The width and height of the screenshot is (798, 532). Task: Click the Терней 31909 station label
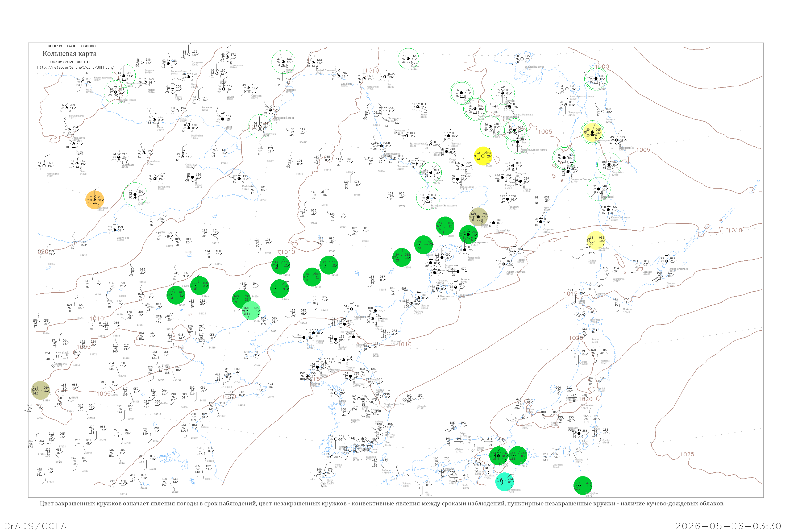click(521, 261)
